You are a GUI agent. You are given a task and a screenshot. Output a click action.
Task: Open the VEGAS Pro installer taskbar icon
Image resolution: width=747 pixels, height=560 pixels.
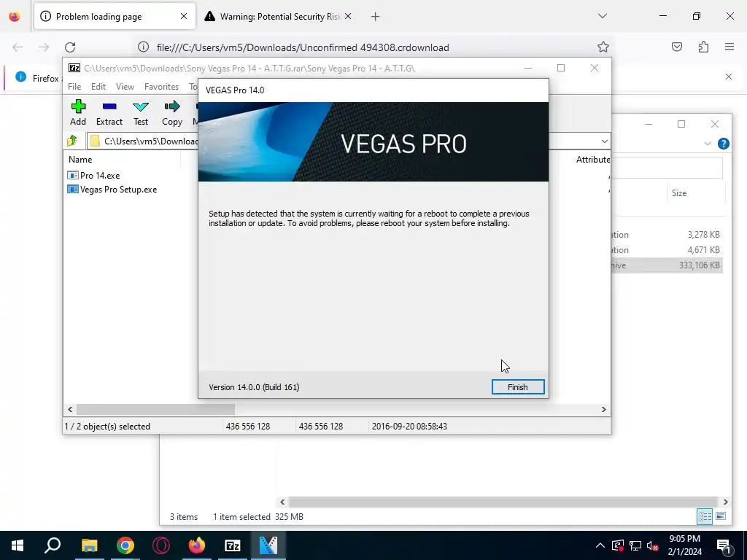(x=268, y=545)
